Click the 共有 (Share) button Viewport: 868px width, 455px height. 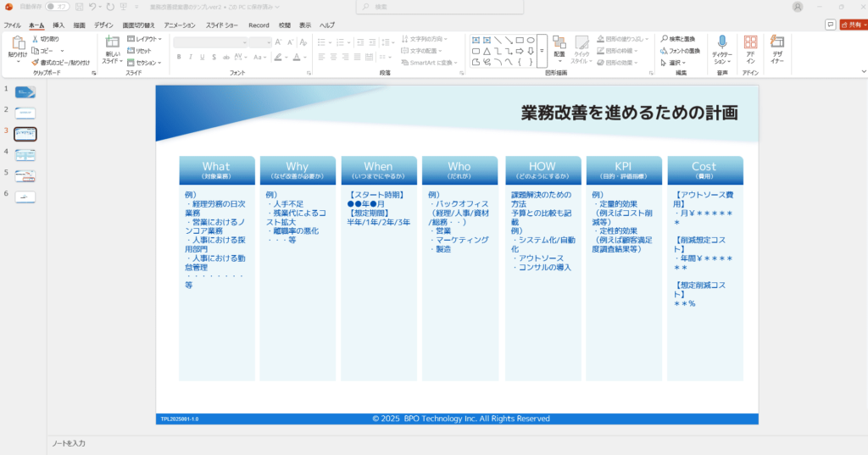pos(853,25)
